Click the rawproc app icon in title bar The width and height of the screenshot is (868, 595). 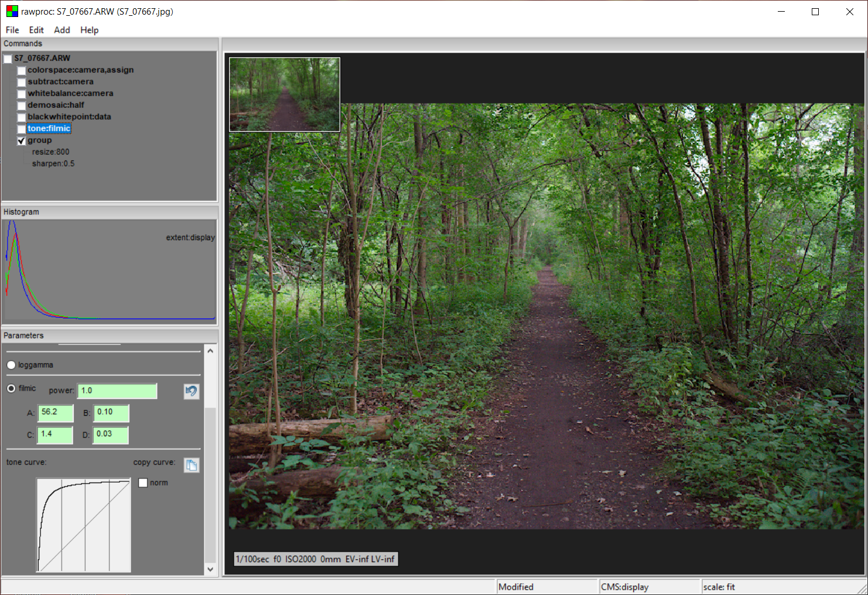pos(12,11)
